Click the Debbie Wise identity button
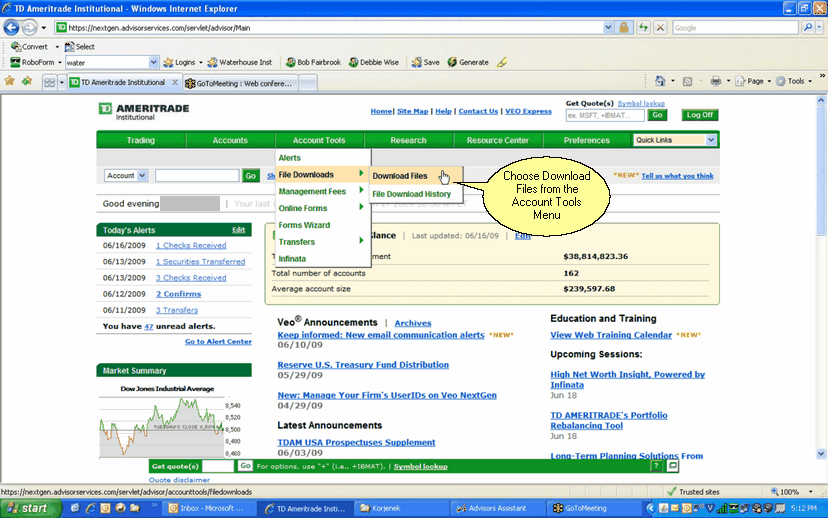The width and height of the screenshot is (828, 518). [x=374, y=62]
